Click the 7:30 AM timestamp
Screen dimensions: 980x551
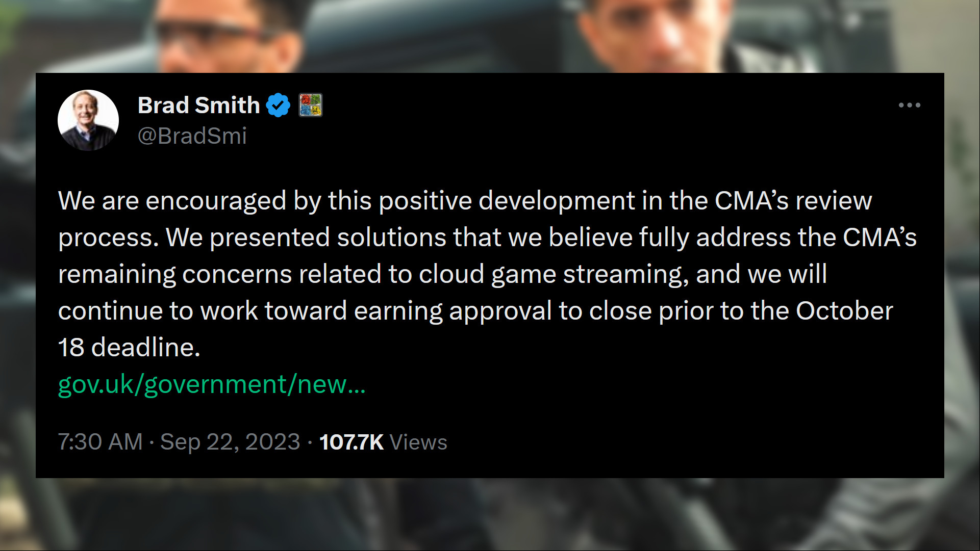(100, 442)
